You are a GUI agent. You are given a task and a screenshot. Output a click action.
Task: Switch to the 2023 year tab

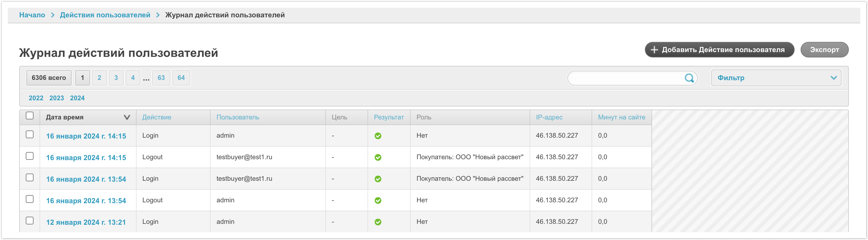click(57, 98)
